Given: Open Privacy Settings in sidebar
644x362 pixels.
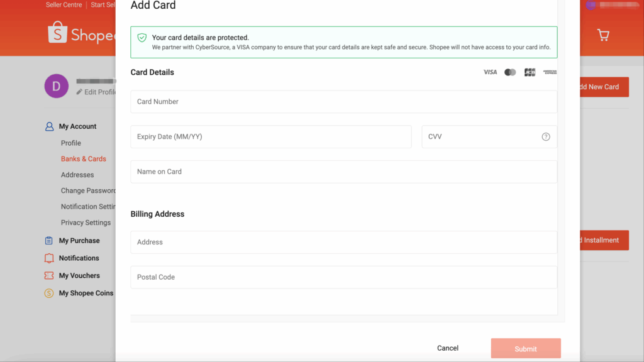Looking at the screenshot, I should (x=86, y=222).
